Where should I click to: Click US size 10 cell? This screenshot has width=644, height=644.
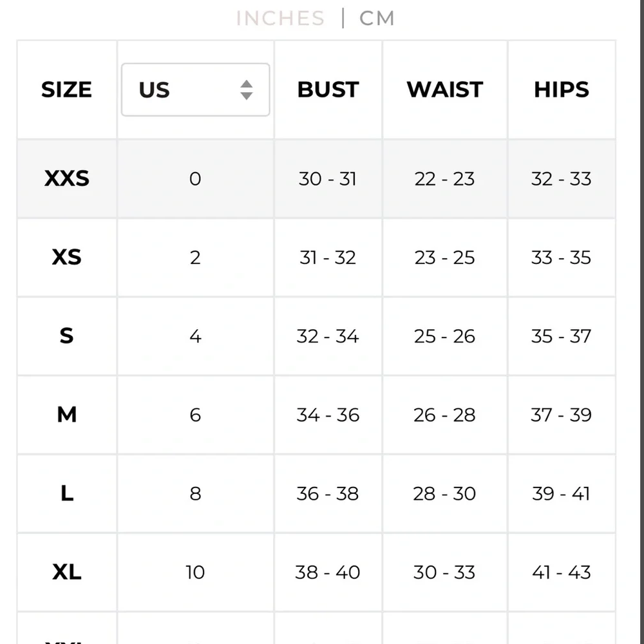coord(195,572)
